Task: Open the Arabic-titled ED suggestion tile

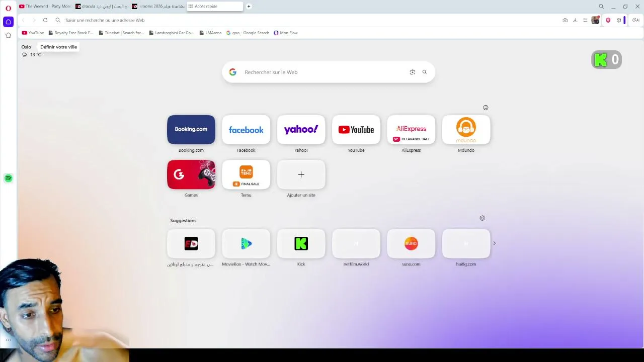Action: (x=191, y=244)
